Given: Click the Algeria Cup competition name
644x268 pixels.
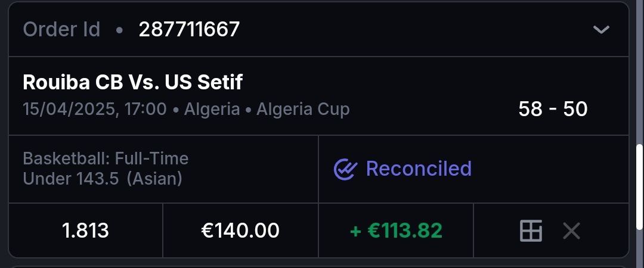Looking at the screenshot, I should coord(303,110).
